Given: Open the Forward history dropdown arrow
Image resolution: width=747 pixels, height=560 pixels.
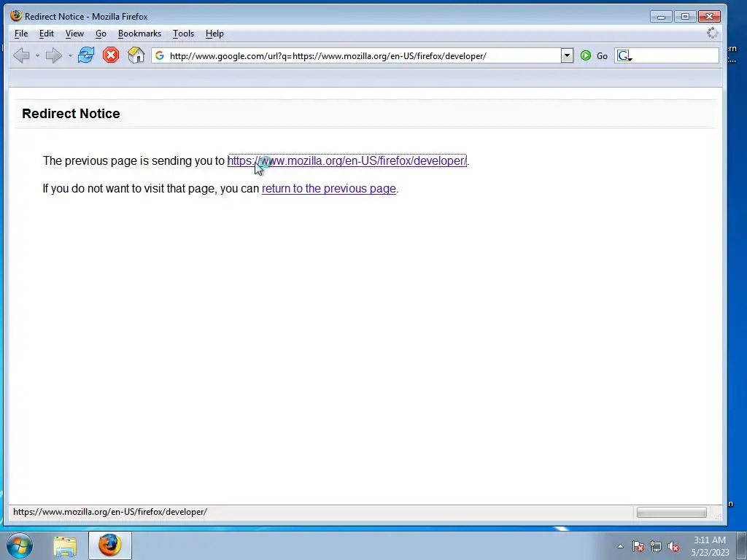Looking at the screenshot, I should coord(70,56).
